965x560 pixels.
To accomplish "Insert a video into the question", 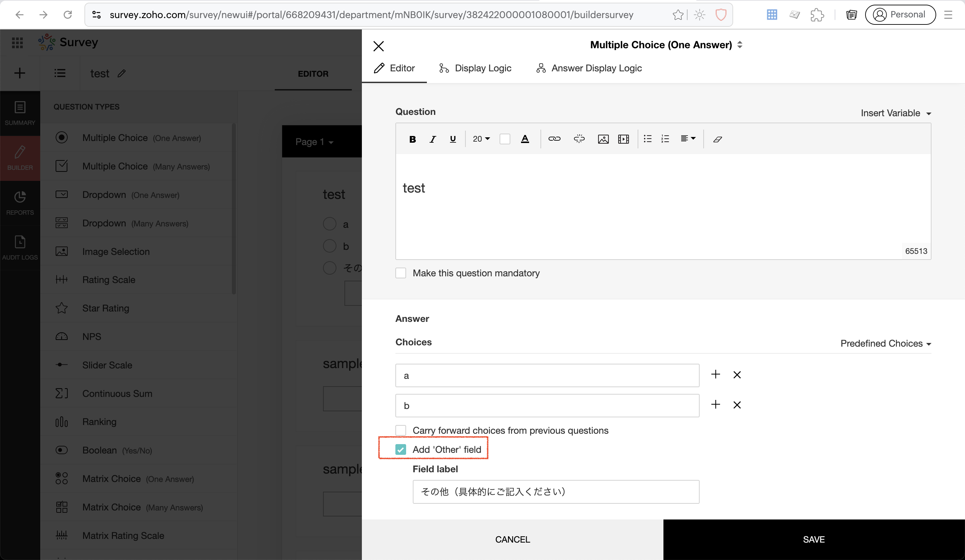I will 624,139.
